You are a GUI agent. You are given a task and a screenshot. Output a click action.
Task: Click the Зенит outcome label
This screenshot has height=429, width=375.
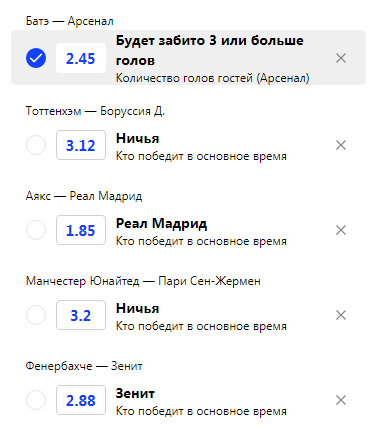[135, 393]
